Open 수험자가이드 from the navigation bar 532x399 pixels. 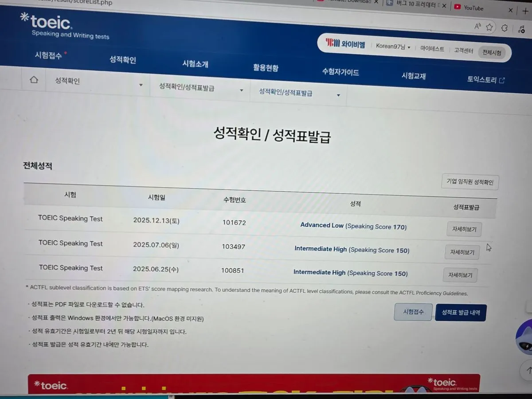[340, 71]
